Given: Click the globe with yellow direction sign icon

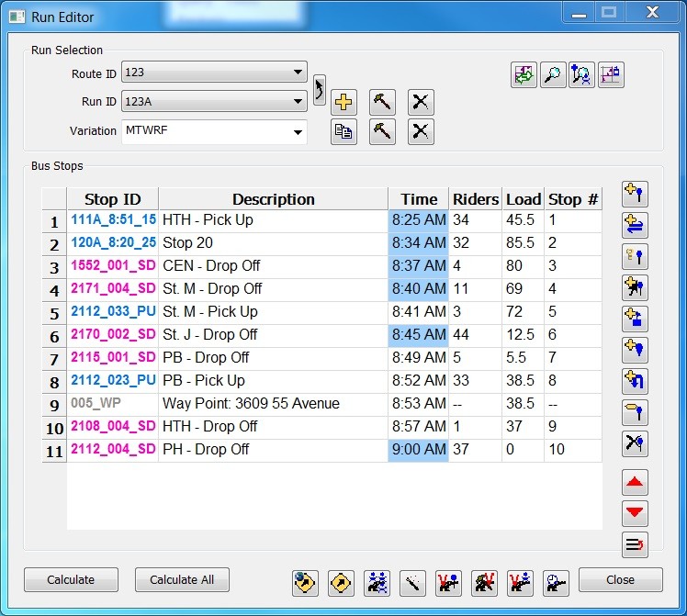Looking at the screenshot, I should coord(305,583).
